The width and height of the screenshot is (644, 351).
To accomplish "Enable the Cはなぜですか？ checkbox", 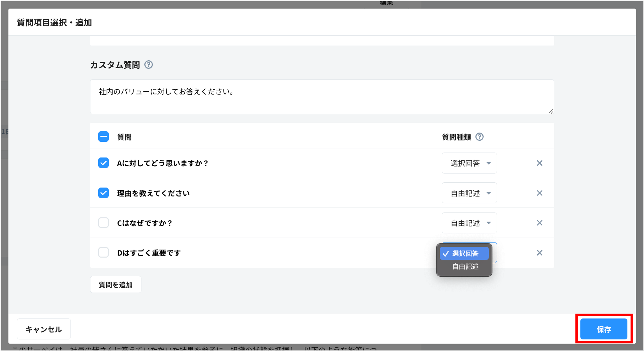I will pos(103,223).
